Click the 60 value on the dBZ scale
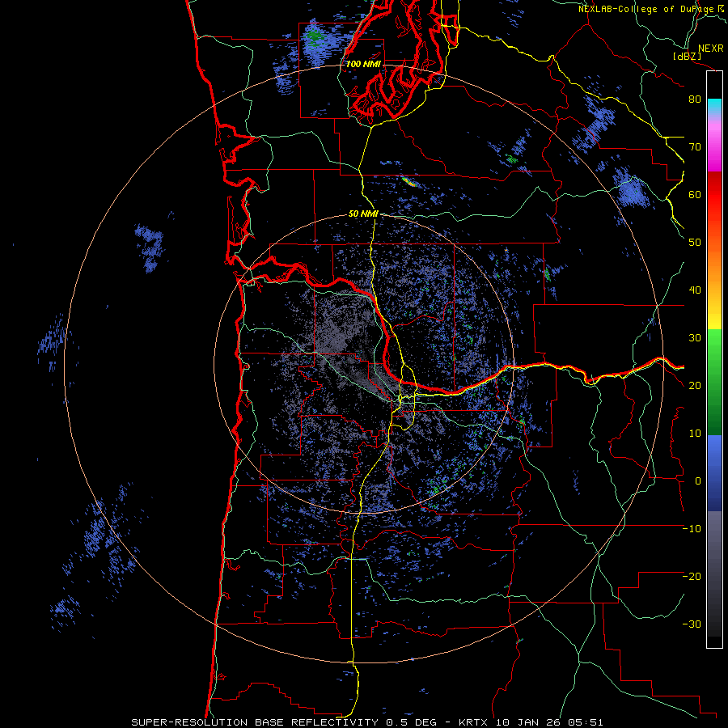Image resolution: width=728 pixels, height=728 pixels. click(x=695, y=195)
